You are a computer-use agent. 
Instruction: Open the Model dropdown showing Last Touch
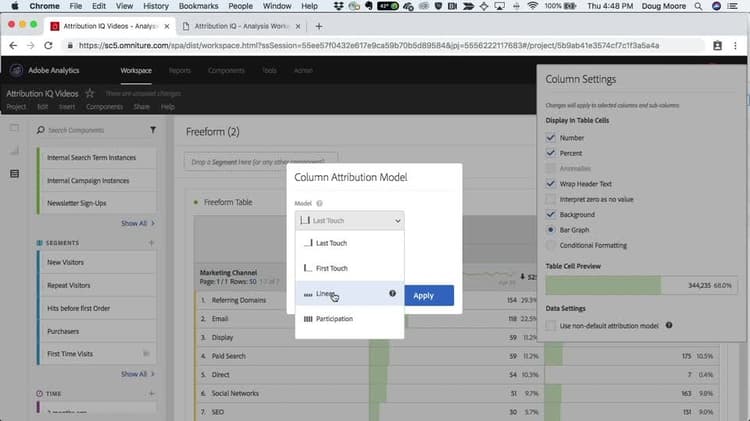coord(350,221)
